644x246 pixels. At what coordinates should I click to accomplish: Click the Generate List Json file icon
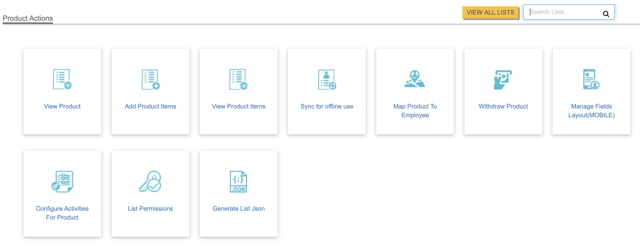tap(238, 181)
